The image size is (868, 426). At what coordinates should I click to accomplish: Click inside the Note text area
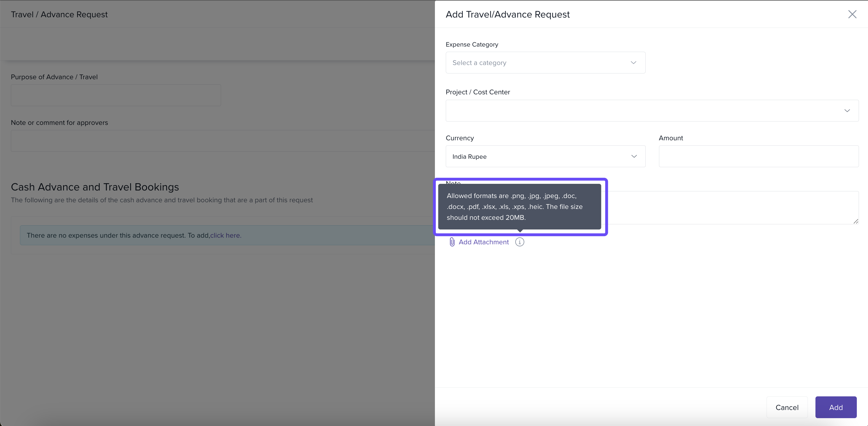(x=725, y=207)
